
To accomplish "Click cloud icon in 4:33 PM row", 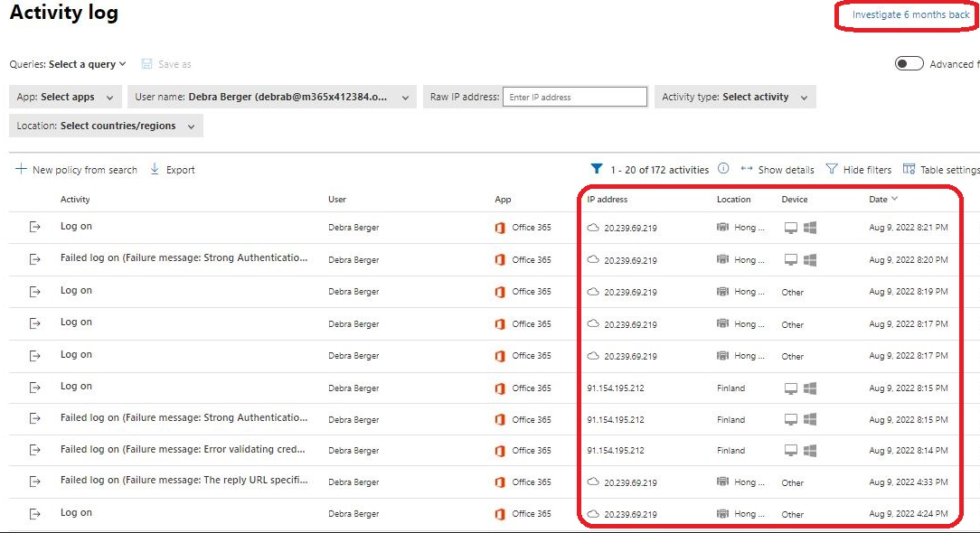I will point(593,482).
